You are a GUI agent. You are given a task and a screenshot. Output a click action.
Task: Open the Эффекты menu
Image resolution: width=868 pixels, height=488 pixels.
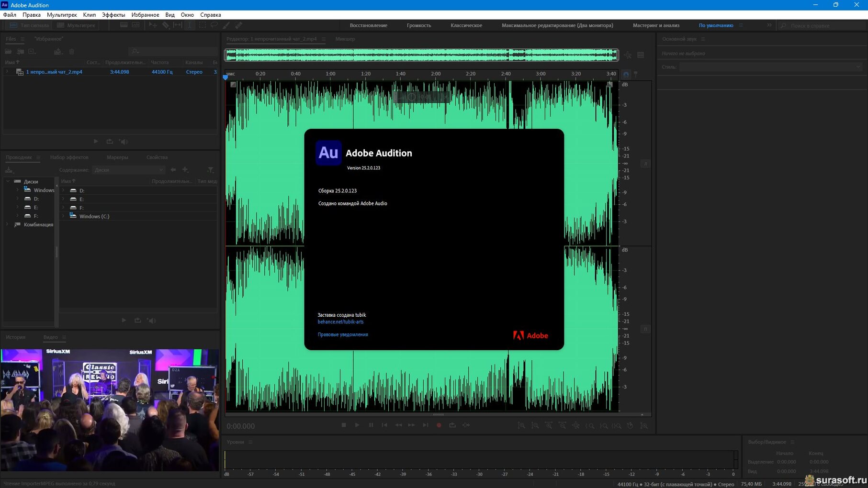coord(113,15)
